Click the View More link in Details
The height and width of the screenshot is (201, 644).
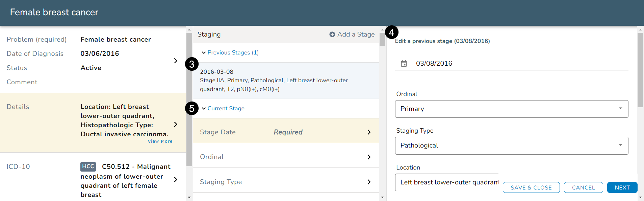tap(160, 141)
